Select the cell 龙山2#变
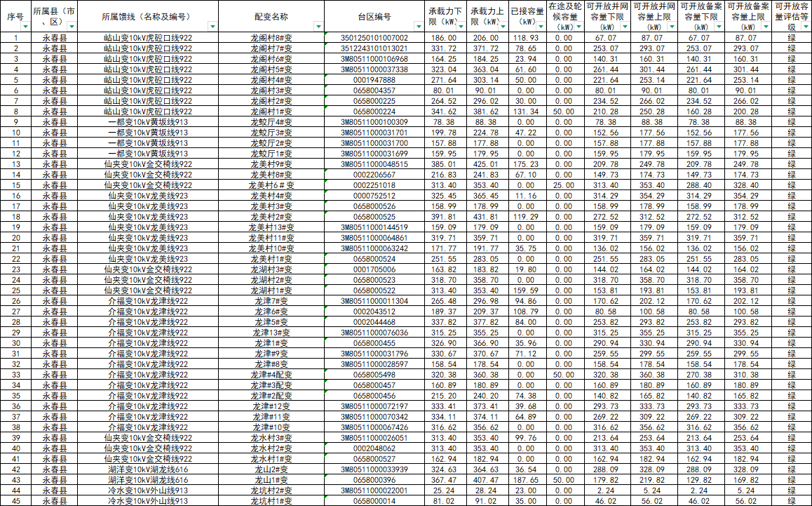812x506 pixels. [271, 470]
